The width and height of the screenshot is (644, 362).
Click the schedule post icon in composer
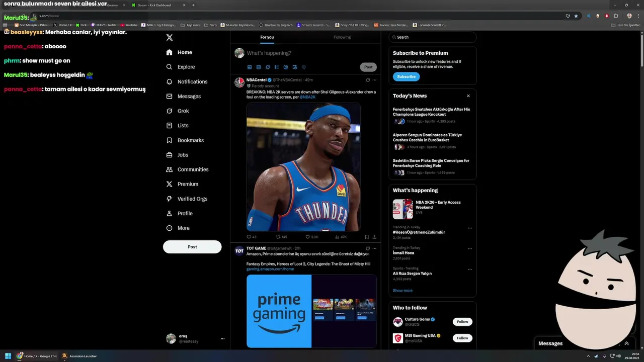click(295, 67)
